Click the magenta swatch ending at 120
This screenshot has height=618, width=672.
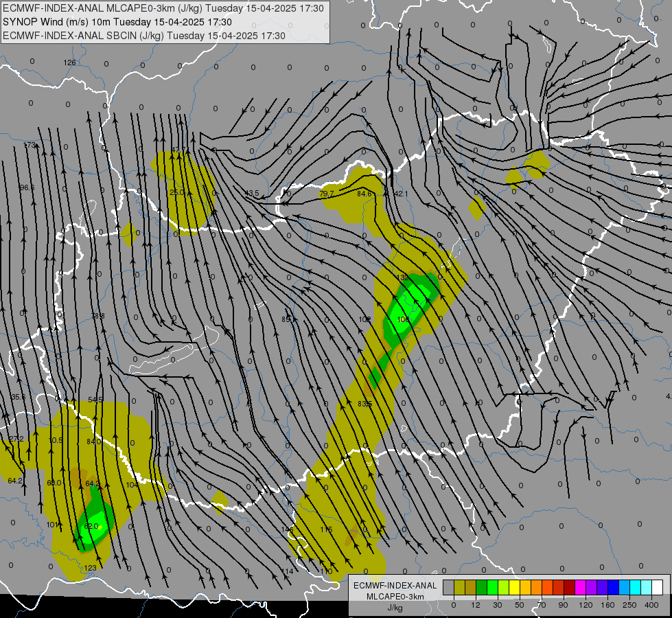point(580,587)
